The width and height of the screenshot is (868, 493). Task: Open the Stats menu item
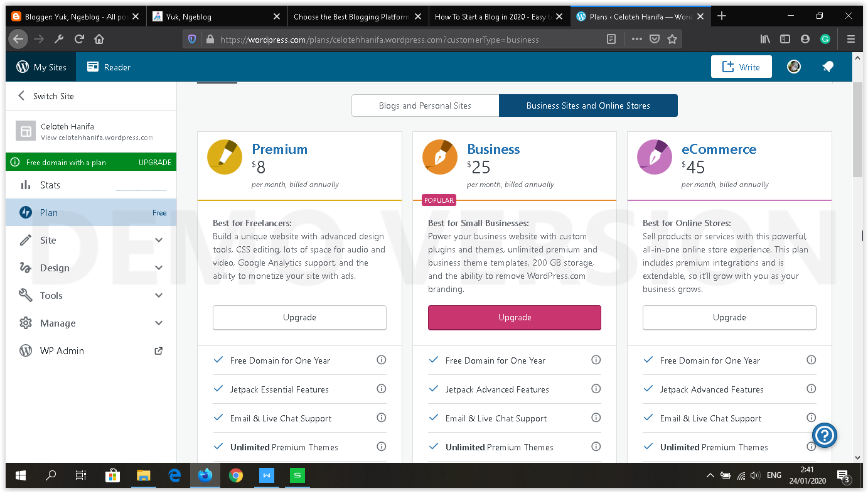pyautogui.click(x=91, y=185)
